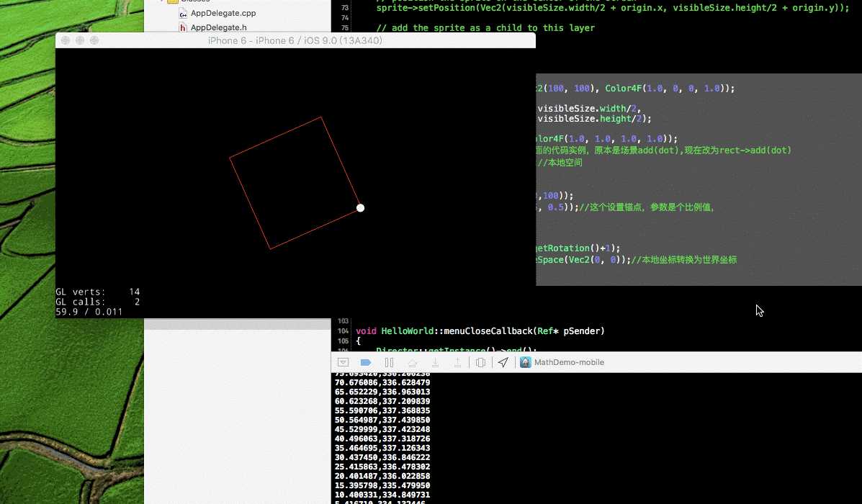Screen dimensions: 862x504
Task: Click the Step Over debug icon
Action: pos(413,363)
